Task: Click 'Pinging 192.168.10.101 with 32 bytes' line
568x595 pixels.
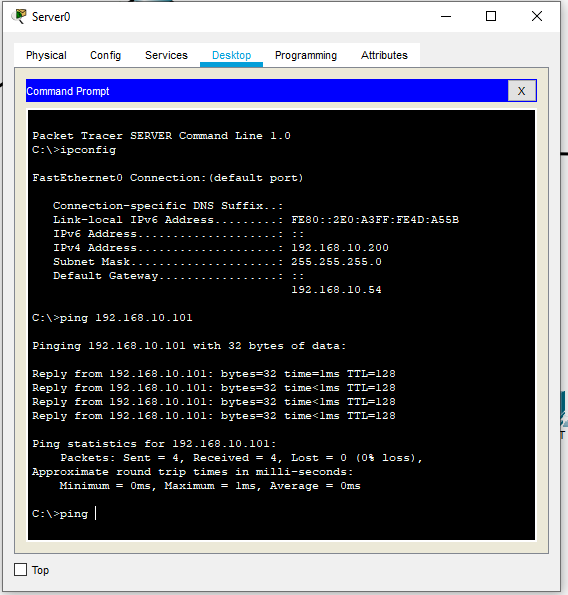Action: [x=189, y=346]
